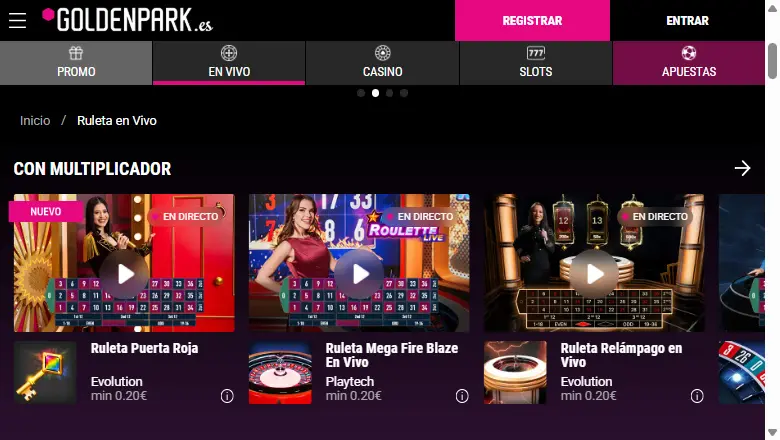The width and height of the screenshot is (780, 440).
Task: Follow the Inicio breadcrumb link
Action: coord(35,121)
